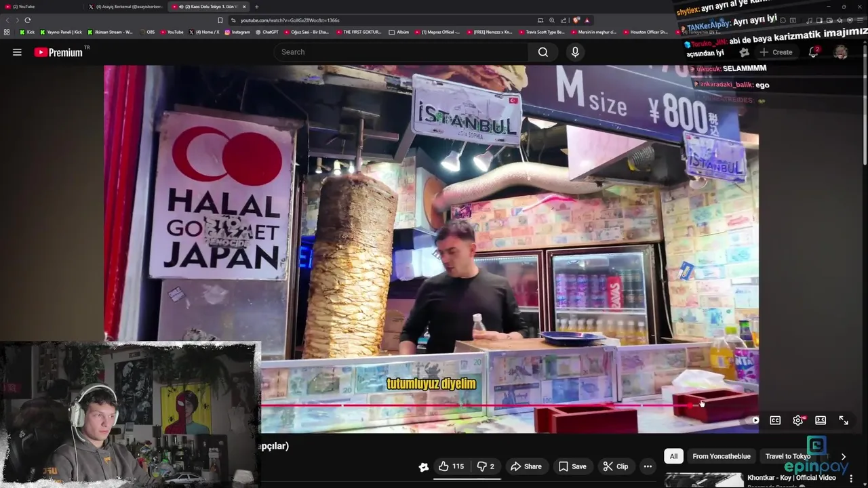
Task: Click the extension icon left of Like
Action: pyautogui.click(x=424, y=466)
